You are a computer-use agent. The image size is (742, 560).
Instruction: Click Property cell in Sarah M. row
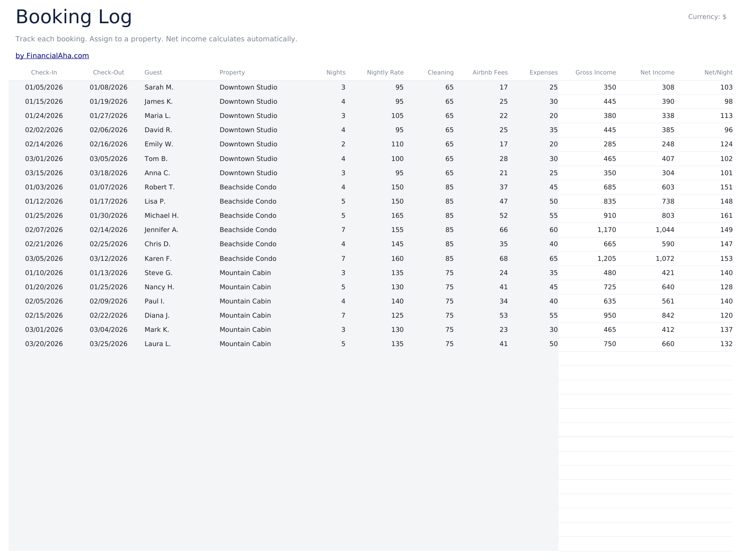248,87
